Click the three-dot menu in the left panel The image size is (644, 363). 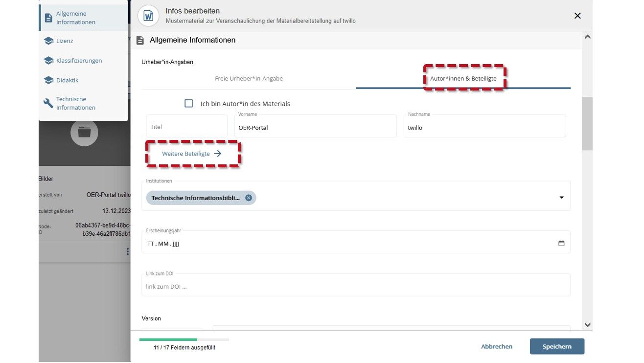(128, 251)
